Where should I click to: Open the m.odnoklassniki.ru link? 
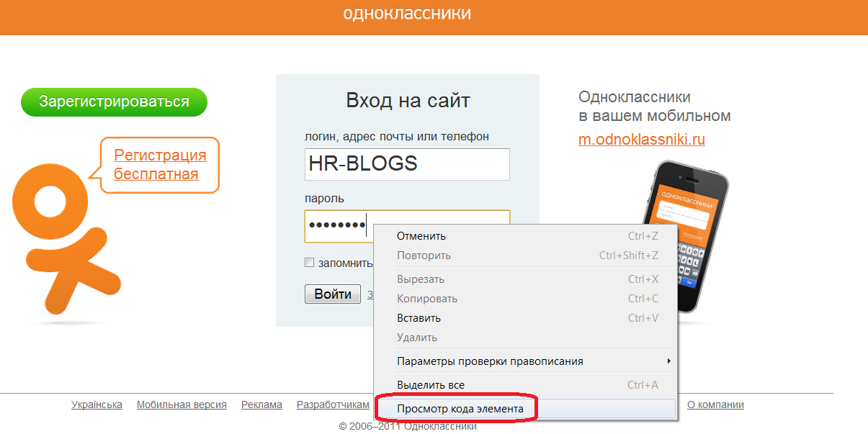(642, 140)
